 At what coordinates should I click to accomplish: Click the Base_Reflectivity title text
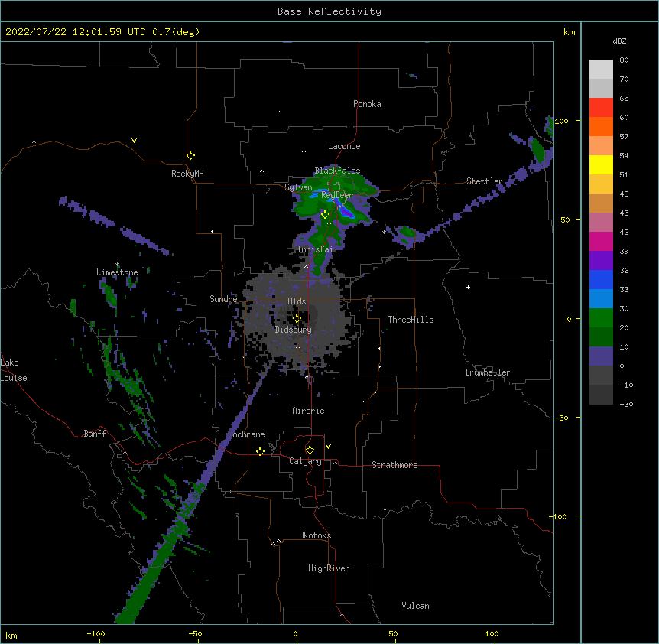[x=329, y=11]
